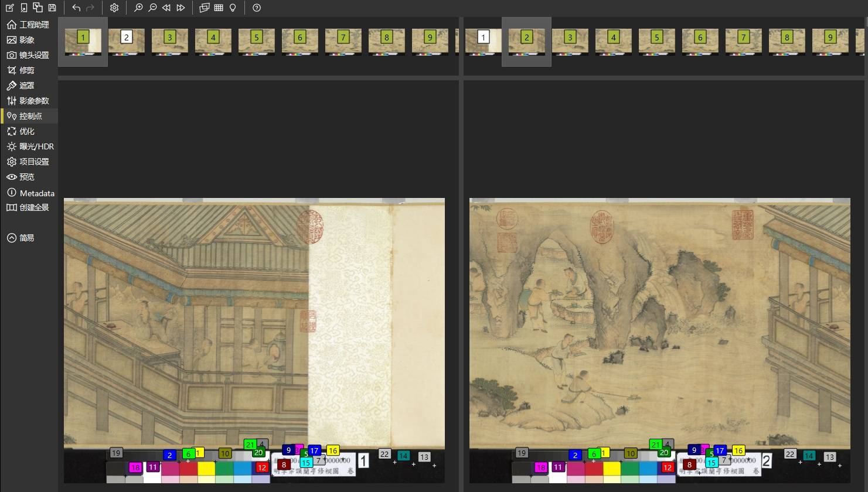The image size is (868, 492).
Task: Undo the last action
Action: point(76,8)
